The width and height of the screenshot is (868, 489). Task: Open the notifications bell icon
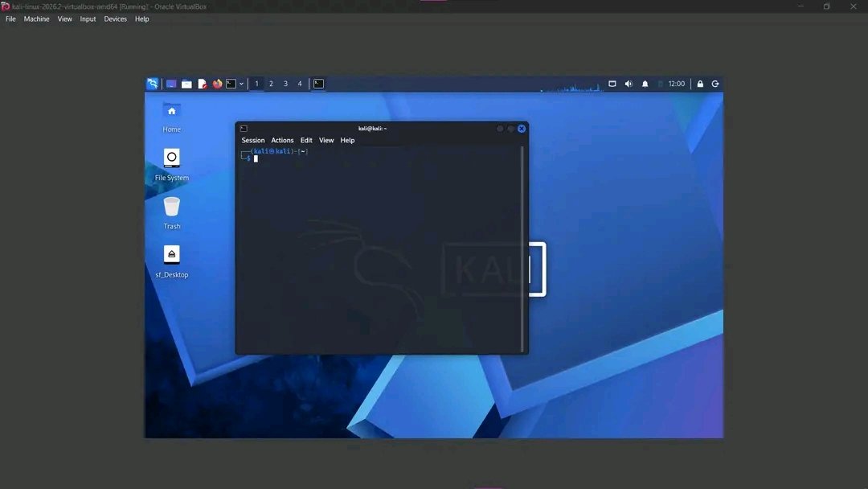click(x=645, y=84)
